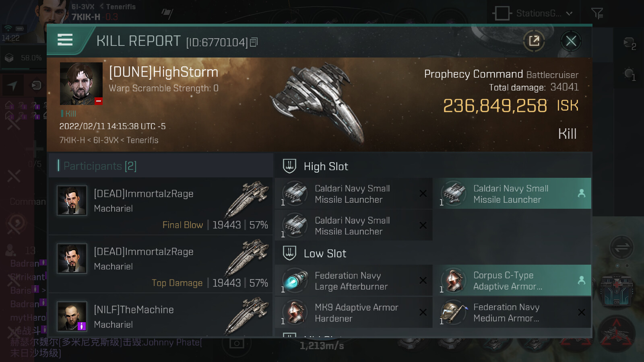
Task: Open the overview filter icon
Action: [597, 14]
